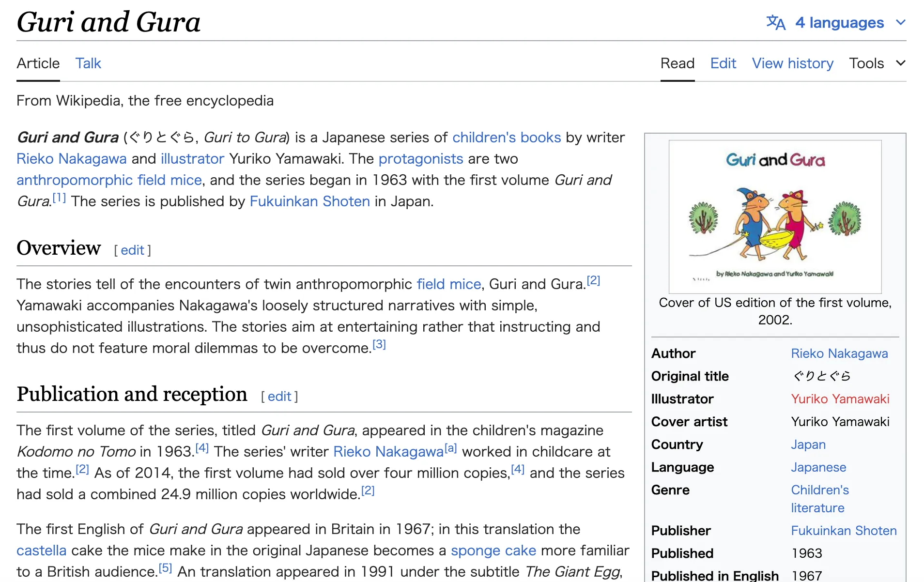Open Rieko Nakagawa in infobox Author row

[839, 353]
